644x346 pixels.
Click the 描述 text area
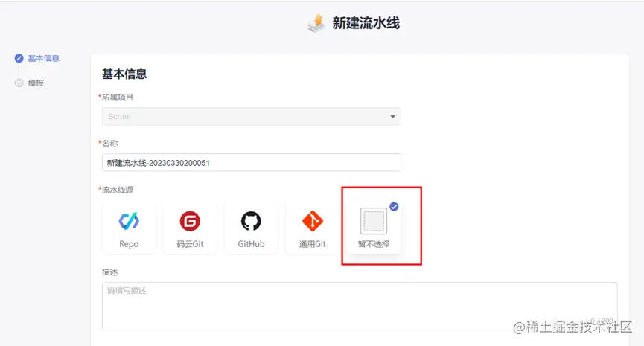point(360,306)
